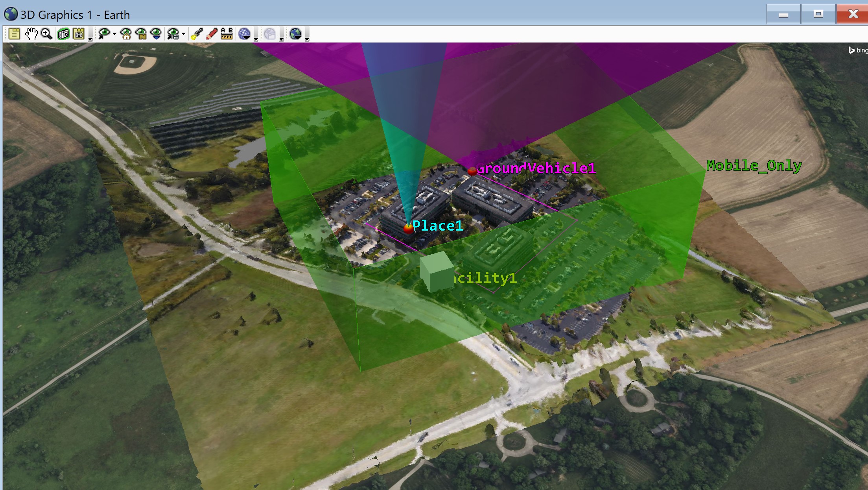Click the Home View eye icon
868x490 pixels.
pyautogui.click(x=126, y=34)
